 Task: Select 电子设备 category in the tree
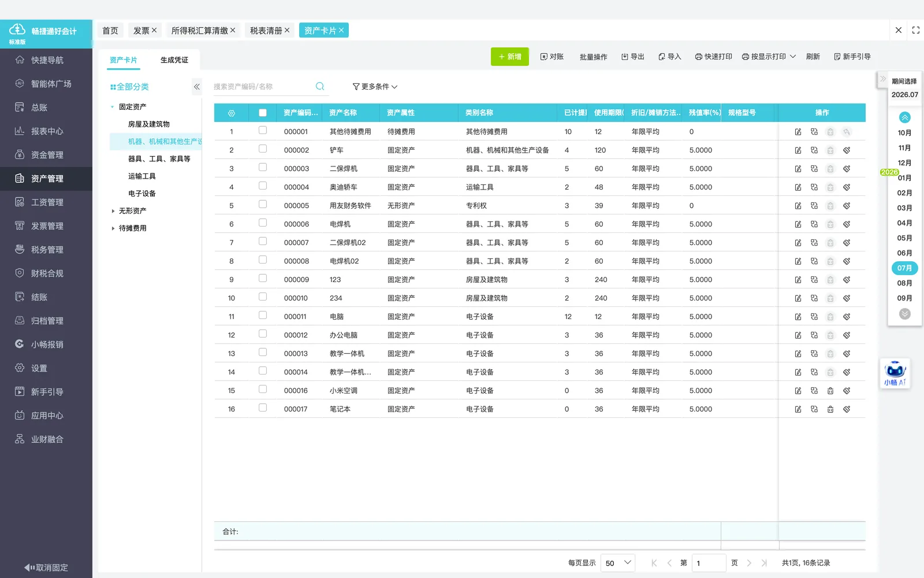[142, 194]
